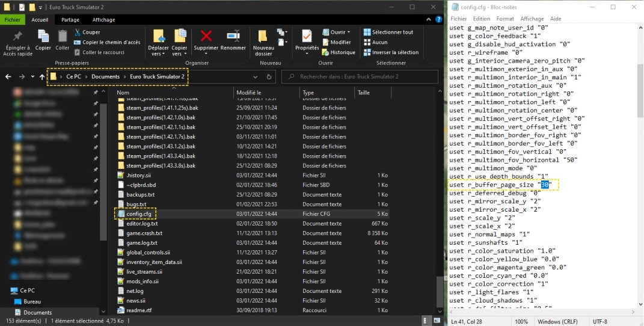Switch to the Accueil ribbon tab
The height and width of the screenshot is (326, 644).
click(40, 20)
